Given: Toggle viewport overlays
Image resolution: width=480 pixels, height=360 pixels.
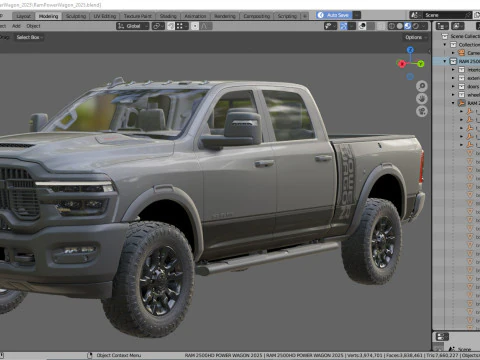Looking at the screenshot, I should coord(362,26).
